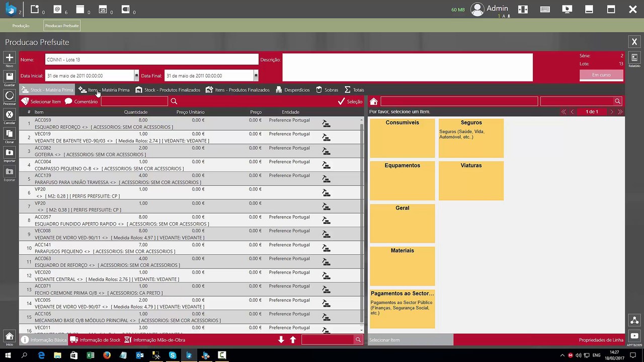The image size is (644, 362).
Task: Open the Totais tab
Action: point(354,90)
